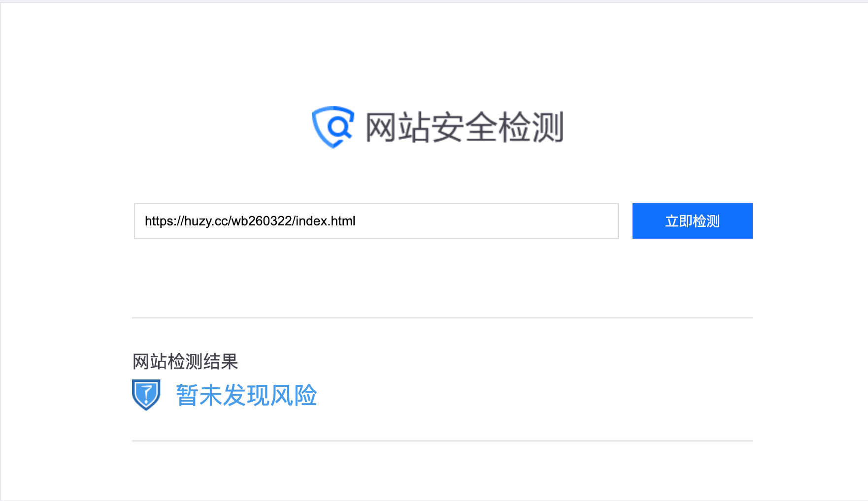
Task: Click the blue result shield icon
Action: pyautogui.click(x=146, y=395)
